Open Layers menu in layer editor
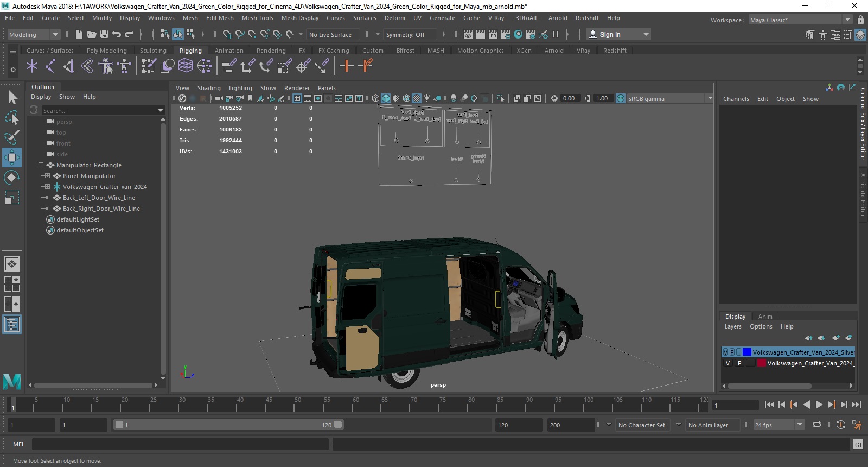This screenshot has width=868, height=467. 733,326
